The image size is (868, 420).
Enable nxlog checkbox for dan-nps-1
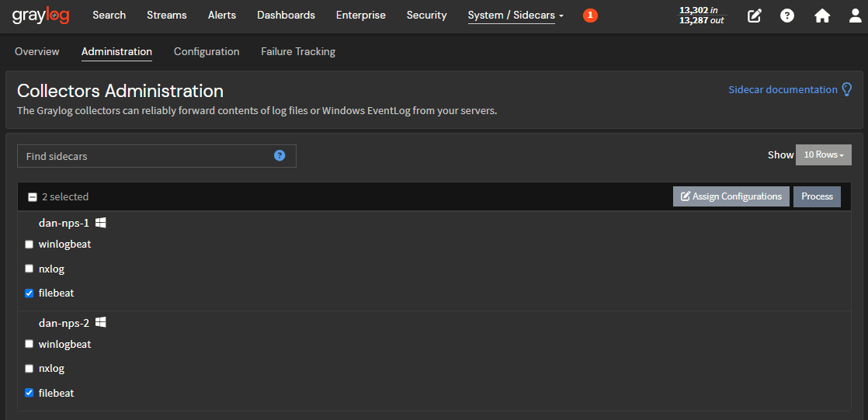click(30, 269)
